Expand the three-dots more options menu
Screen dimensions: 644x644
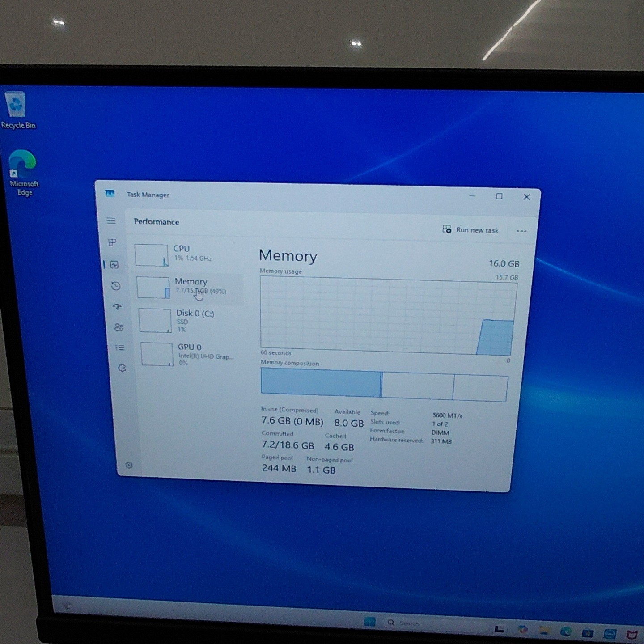pyautogui.click(x=521, y=231)
